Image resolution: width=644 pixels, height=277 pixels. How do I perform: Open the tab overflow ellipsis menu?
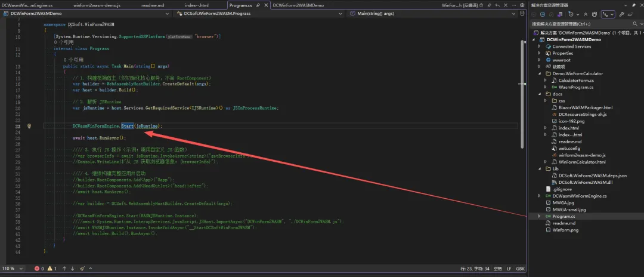pyautogui.click(x=514, y=5)
